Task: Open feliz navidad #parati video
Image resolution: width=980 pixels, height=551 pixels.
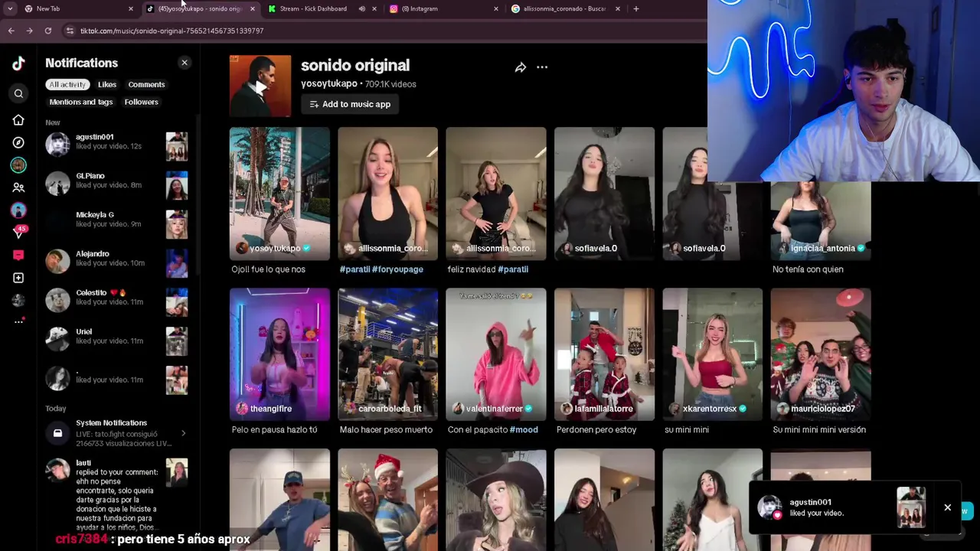Action: [496, 194]
